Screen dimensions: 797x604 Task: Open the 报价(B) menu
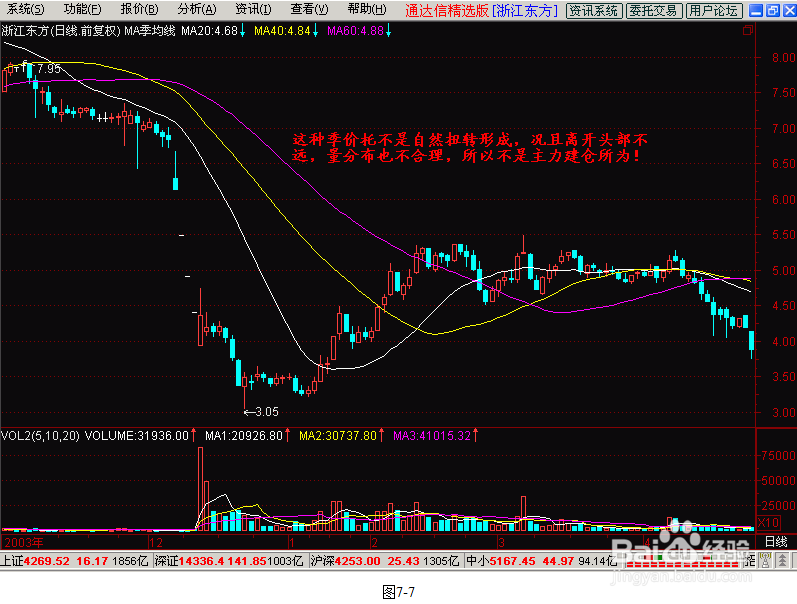pos(139,10)
